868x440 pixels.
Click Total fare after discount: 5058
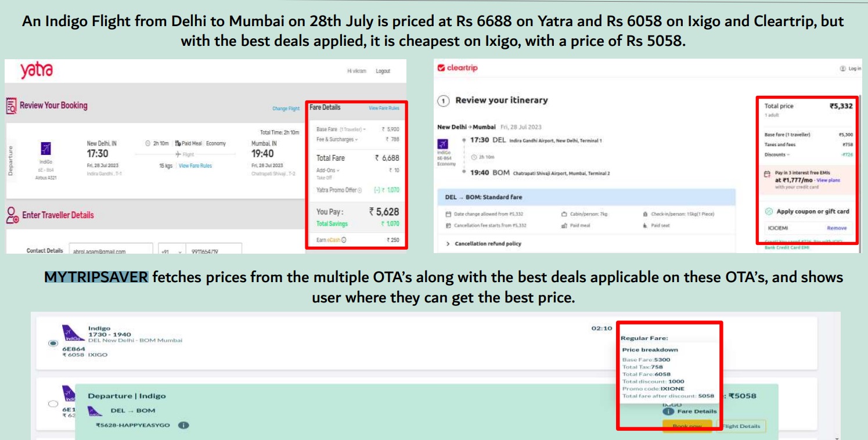[x=668, y=396]
